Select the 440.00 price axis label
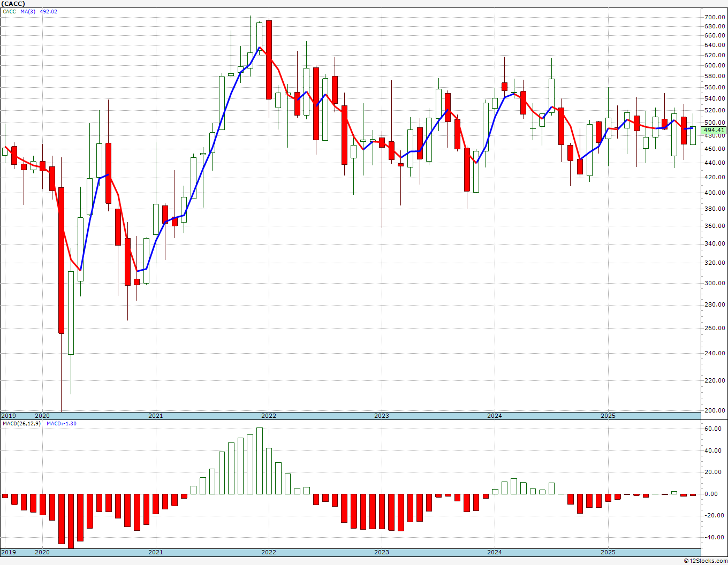 715,163
